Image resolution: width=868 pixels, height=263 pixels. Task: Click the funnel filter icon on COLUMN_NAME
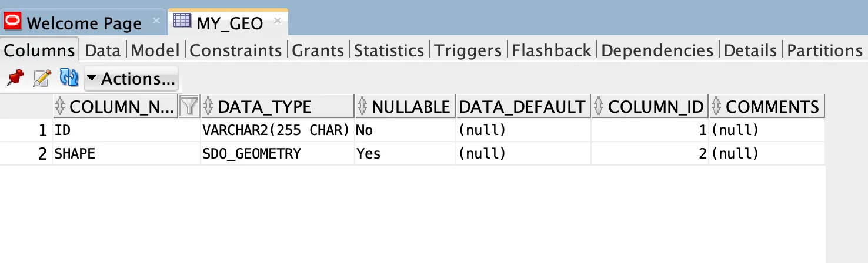coord(189,106)
